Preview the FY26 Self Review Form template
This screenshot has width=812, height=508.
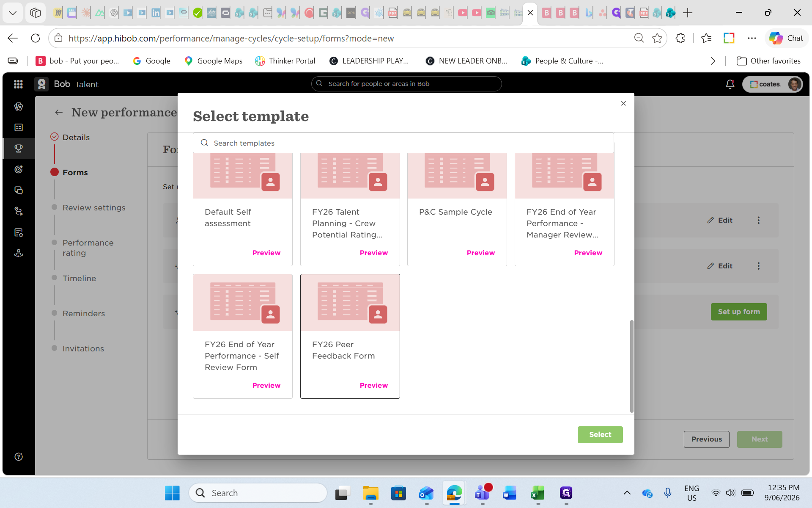(x=266, y=385)
